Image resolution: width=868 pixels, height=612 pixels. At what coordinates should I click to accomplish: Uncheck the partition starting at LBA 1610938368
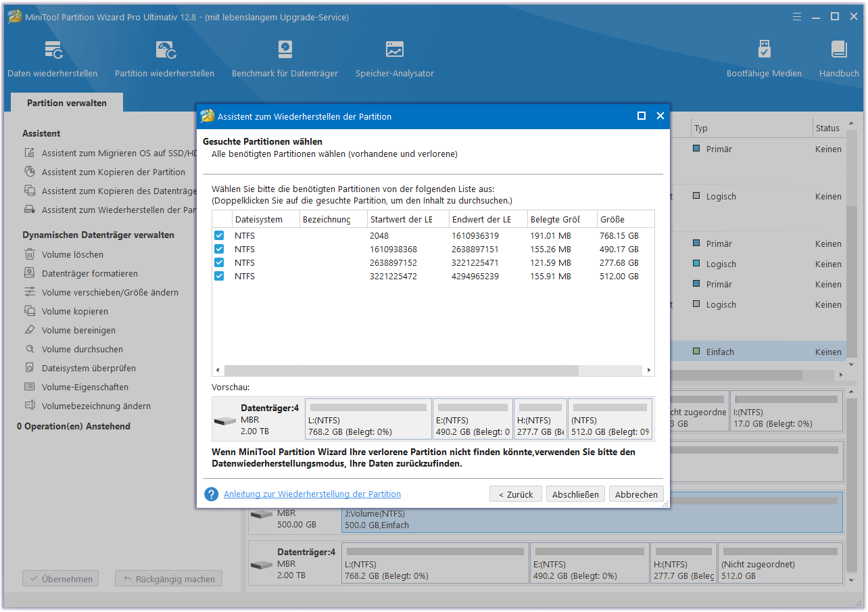(x=219, y=249)
